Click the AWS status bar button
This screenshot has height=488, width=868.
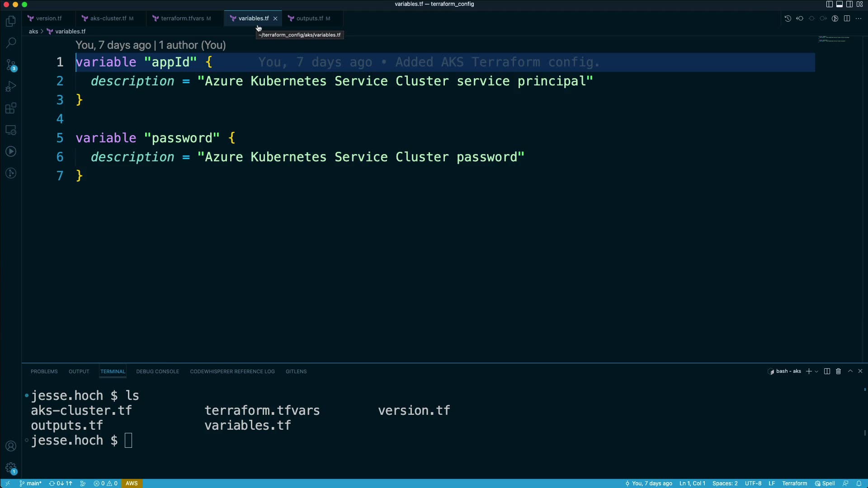[x=132, y=483]
